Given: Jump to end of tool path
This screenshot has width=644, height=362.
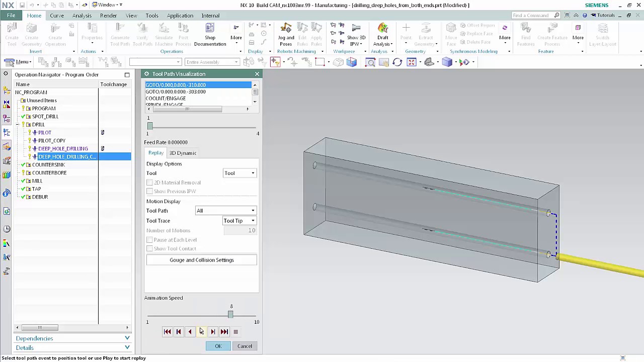Looking at the screenshot, I should (224, 331).
